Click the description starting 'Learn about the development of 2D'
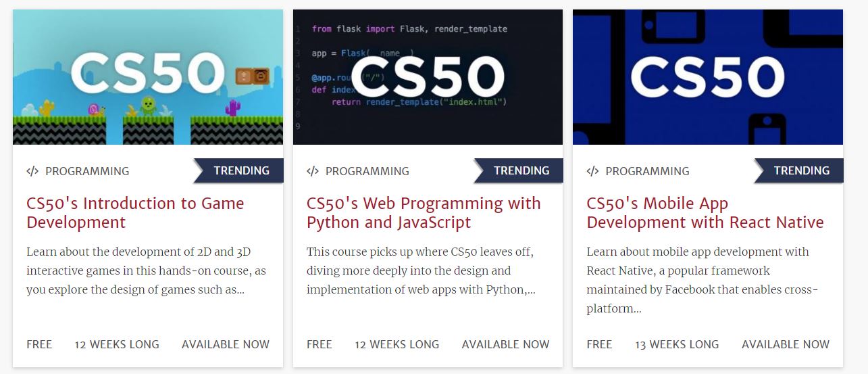Viewport: 868px width, 374px height. [146, 271]
